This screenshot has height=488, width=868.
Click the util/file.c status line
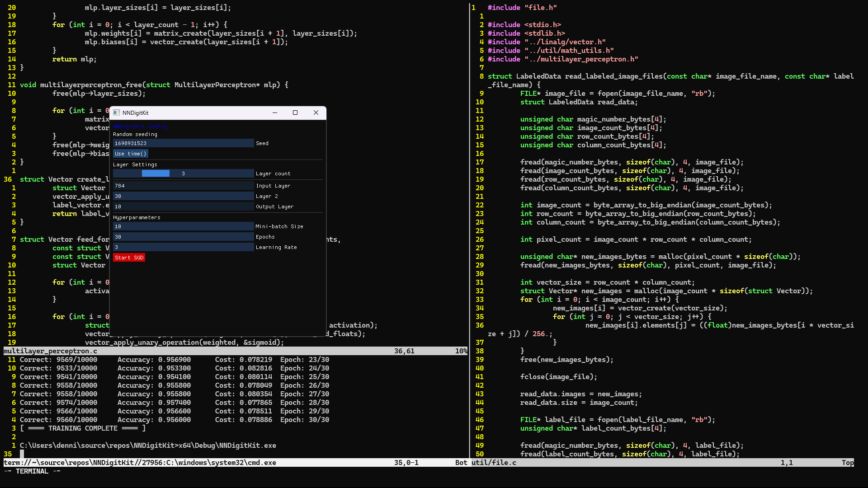(663, 463)
